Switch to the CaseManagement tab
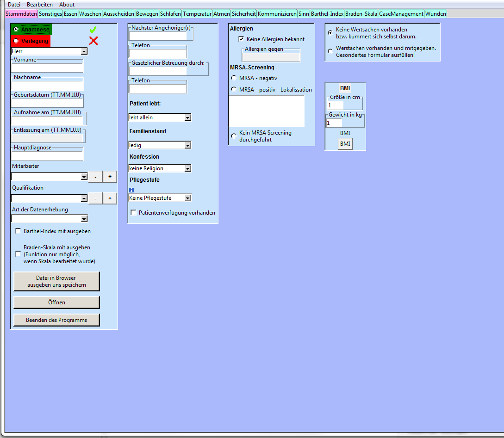The width and height of the screenshot is (504, 438). coord(401,14)
